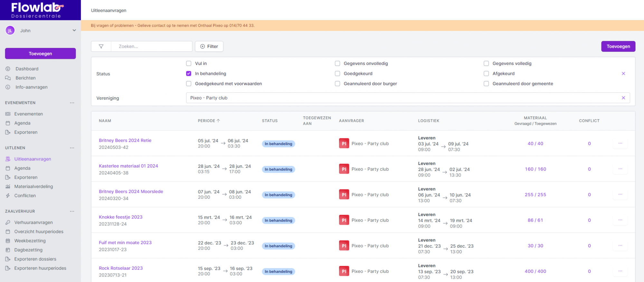Clear the Vereniging filter with its X icon
The width and height of the screenshot is (644, 282).
(x=623, y=98)
